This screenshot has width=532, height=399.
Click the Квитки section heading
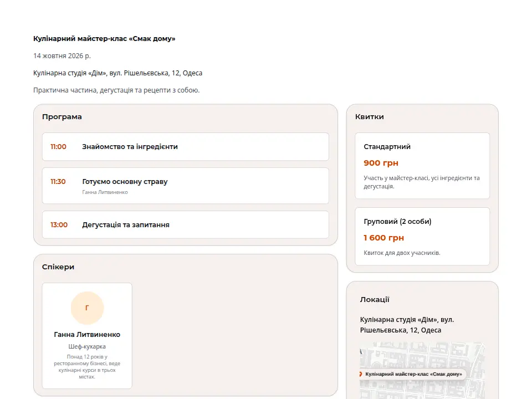pos(370,117)
